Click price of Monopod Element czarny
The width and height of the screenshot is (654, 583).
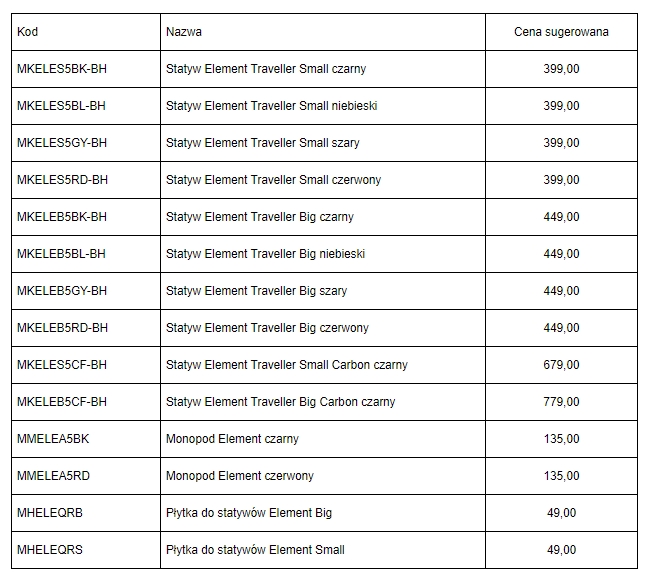[x=561, y=439]
